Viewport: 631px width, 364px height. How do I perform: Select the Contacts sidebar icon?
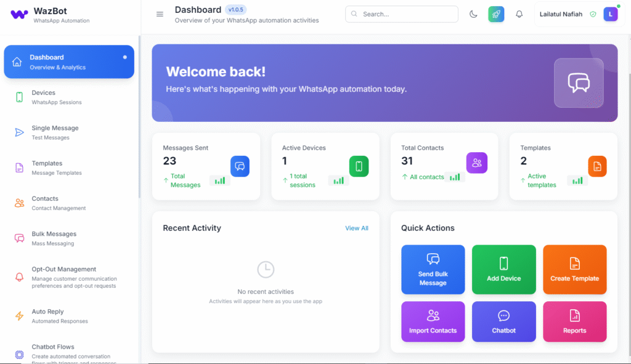[19, 203]
